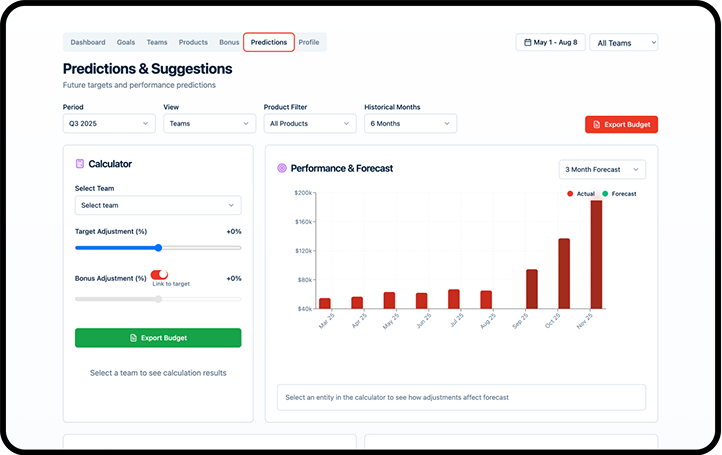Click the Calculator panel icon
The image size is (722, 455).
[80, 164]
